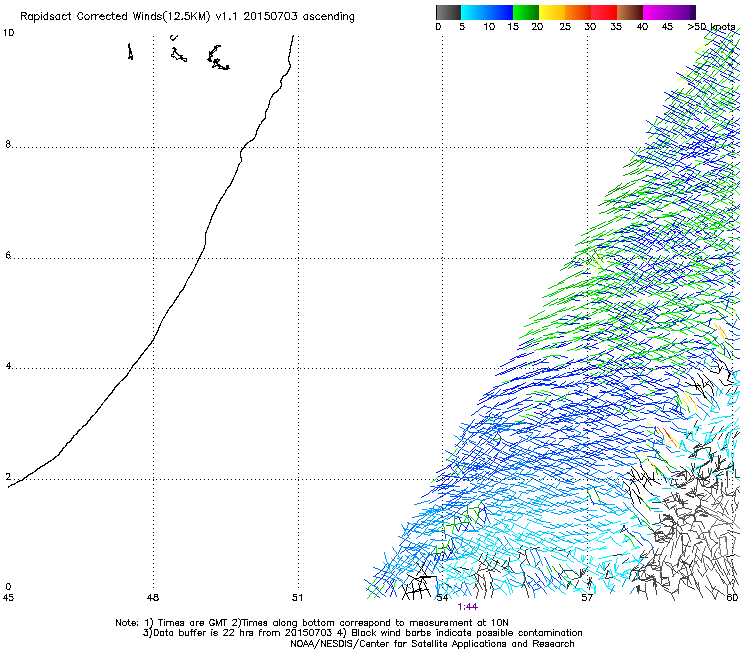Click the longitude '57' axis label
The image size is (740, 650).
click(x=587, y=598)
